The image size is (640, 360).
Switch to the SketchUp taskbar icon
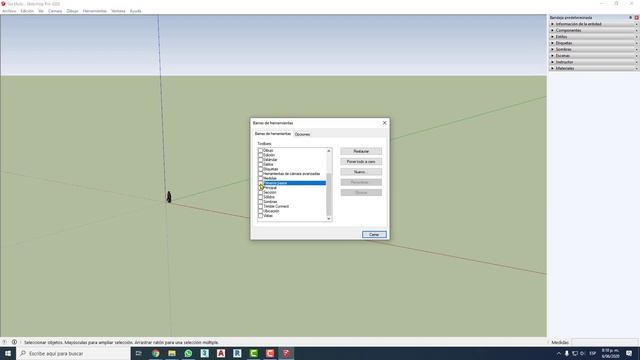pyautogui.click(x=286, y=353)
